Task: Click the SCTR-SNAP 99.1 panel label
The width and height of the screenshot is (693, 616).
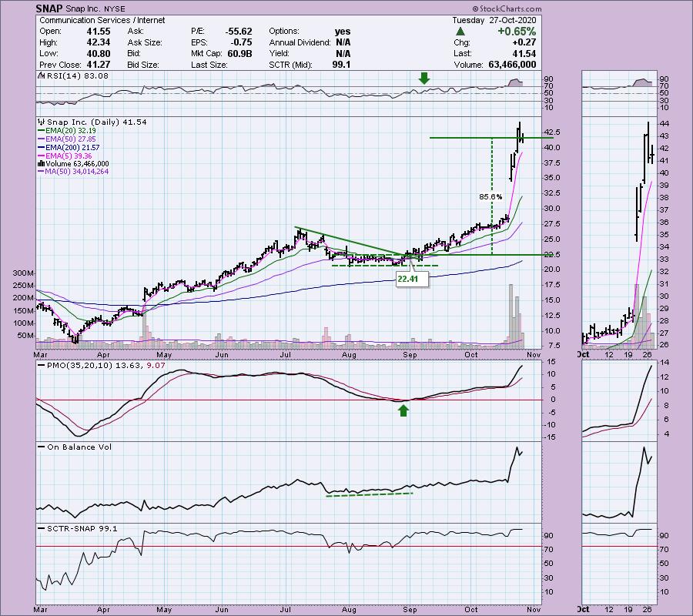Action: pos(82,528)
